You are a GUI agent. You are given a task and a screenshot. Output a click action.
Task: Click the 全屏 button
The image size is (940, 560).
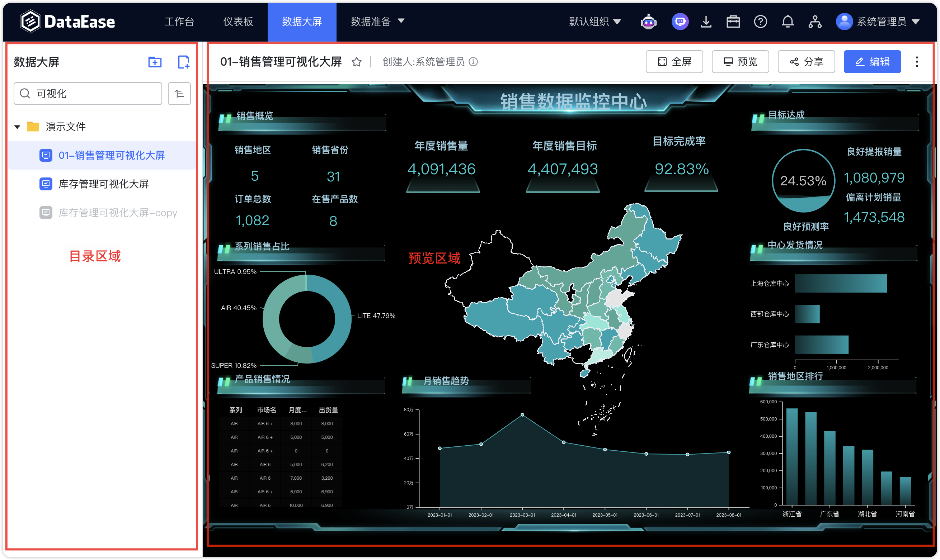pyautogui.click(x=674, y=62)
